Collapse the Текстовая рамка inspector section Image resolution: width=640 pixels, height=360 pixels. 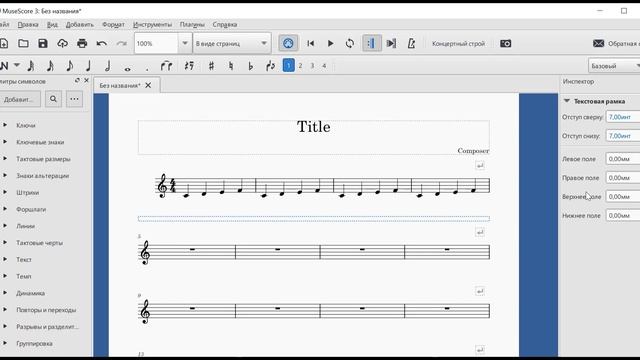(x=567, y=101)
